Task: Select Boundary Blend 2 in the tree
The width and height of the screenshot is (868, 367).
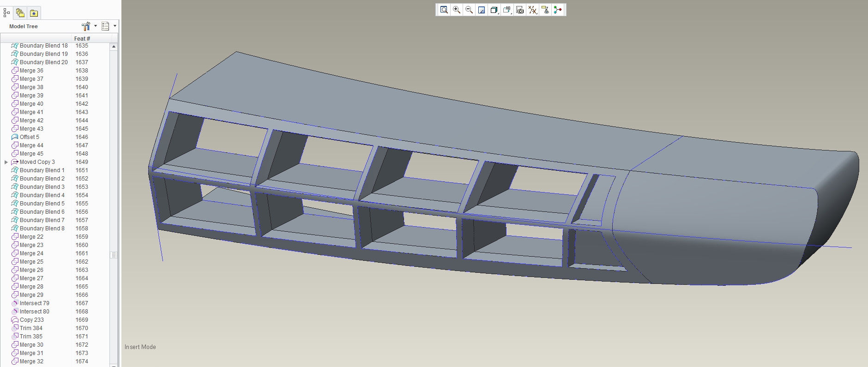Action: click(42, 179)
